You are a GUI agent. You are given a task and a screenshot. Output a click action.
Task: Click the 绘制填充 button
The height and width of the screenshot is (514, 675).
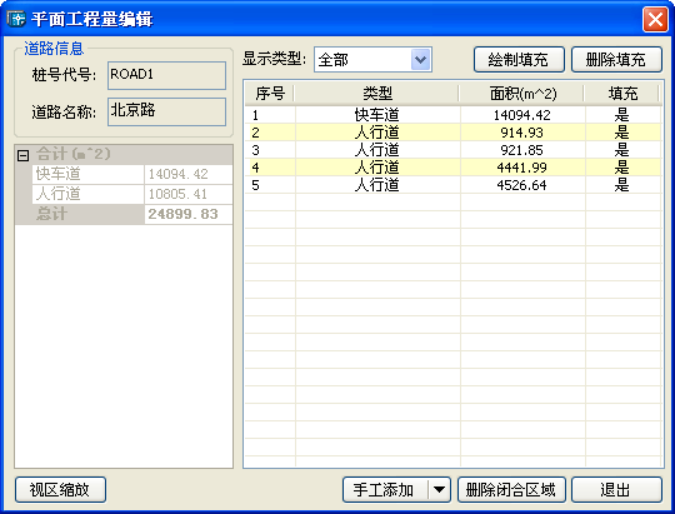click(x=518, y=60)
